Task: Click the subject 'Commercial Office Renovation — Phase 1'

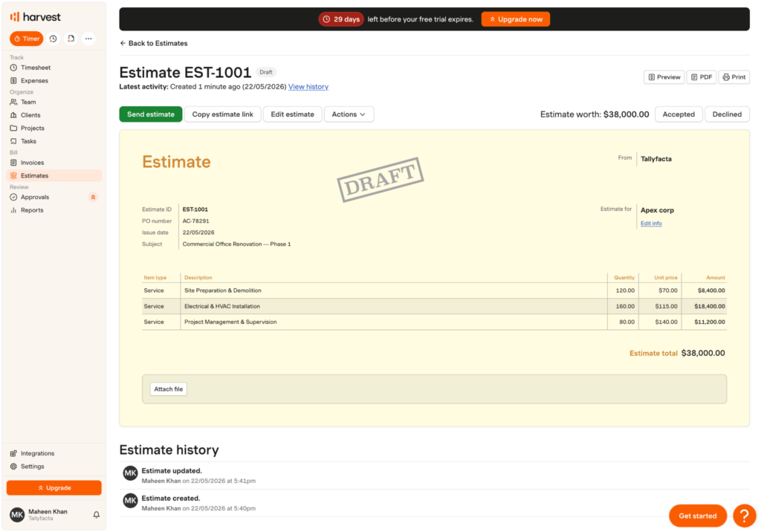Action: (237, 244)
